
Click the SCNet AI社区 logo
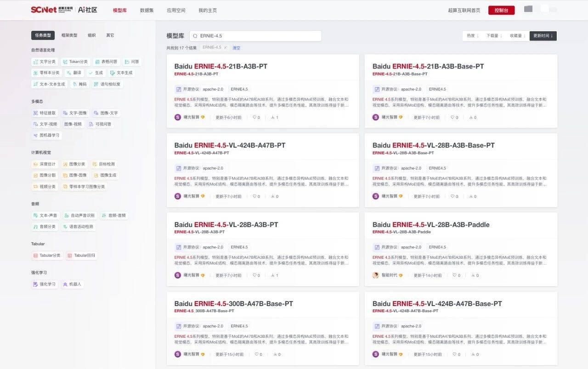click(x=64, y=10)
